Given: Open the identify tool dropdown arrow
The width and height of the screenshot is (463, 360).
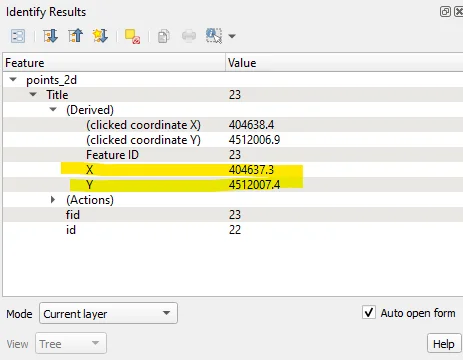Looking at the screenshot, I should (232, 36).
